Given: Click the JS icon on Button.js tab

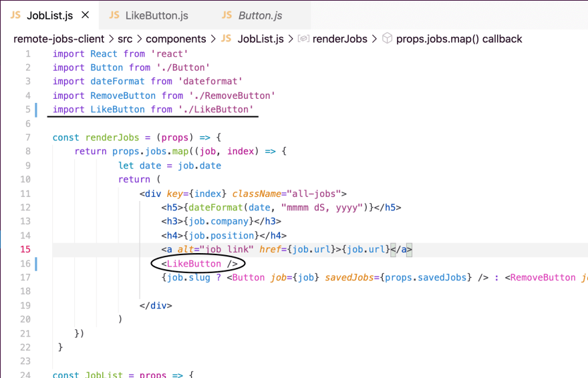Looking at the screenshot, I should [x=227, y=15].
